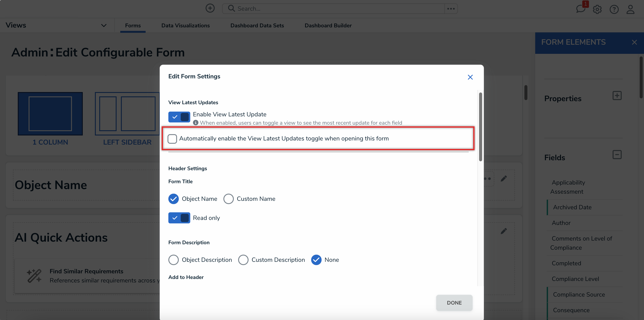Click the pencil edit icon near Object Name
Screen dimensions: 644x320
(x=504, y=178)
